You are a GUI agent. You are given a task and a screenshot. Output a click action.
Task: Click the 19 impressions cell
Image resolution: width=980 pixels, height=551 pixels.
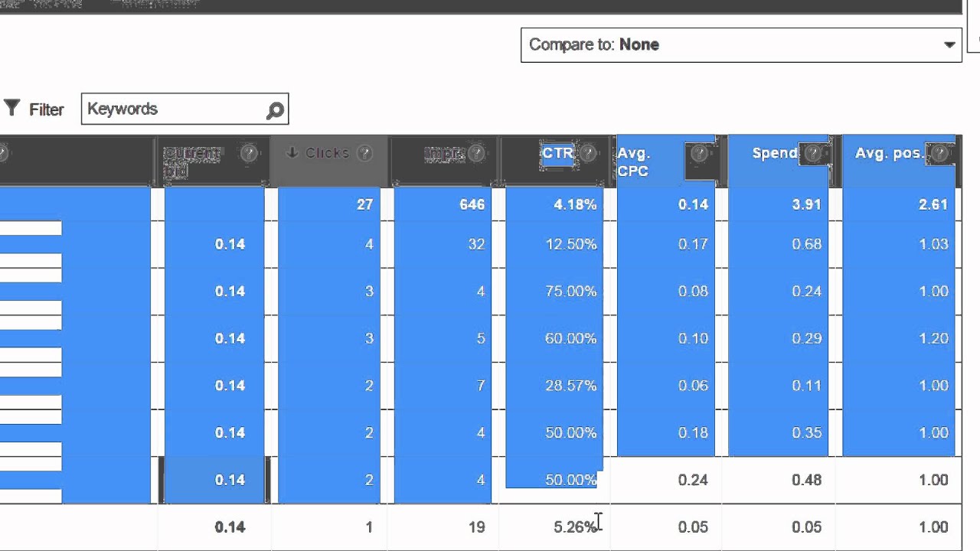pyautogui.click(x=476, y=527)
